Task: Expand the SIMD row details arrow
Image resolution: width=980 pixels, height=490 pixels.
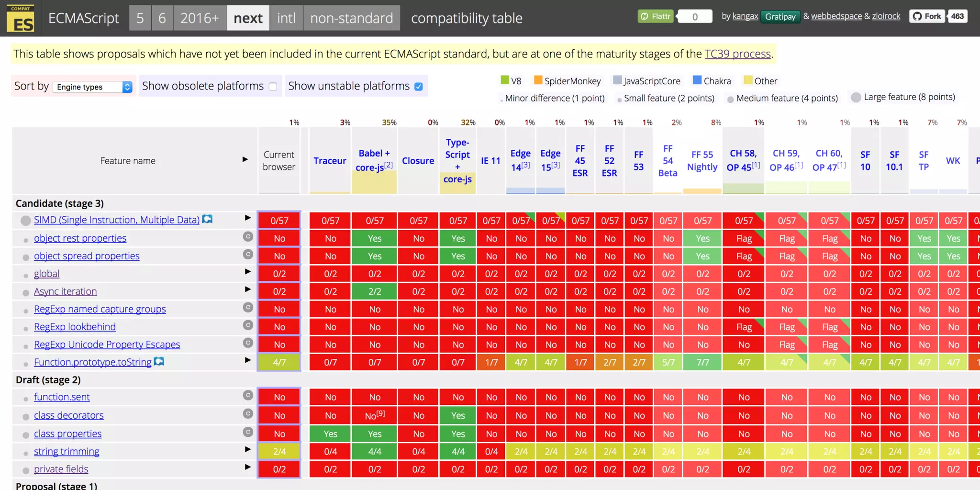Action: (247, 218)
